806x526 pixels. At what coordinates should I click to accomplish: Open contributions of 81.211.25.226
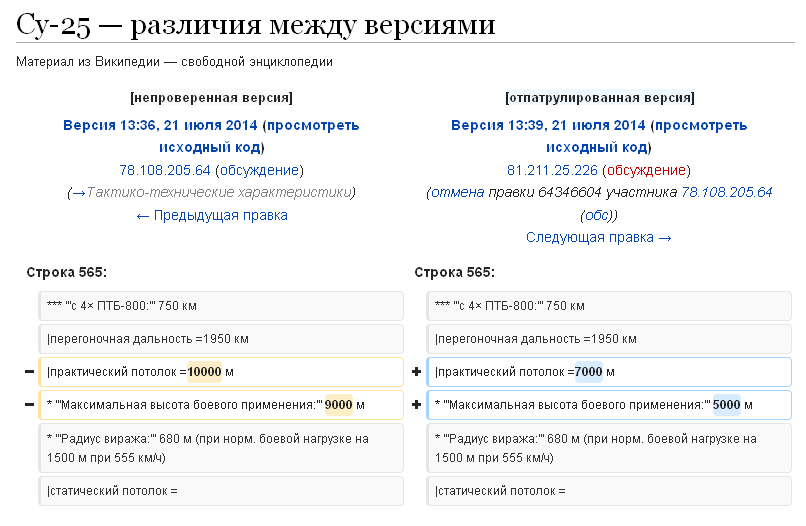coord(552,170)
